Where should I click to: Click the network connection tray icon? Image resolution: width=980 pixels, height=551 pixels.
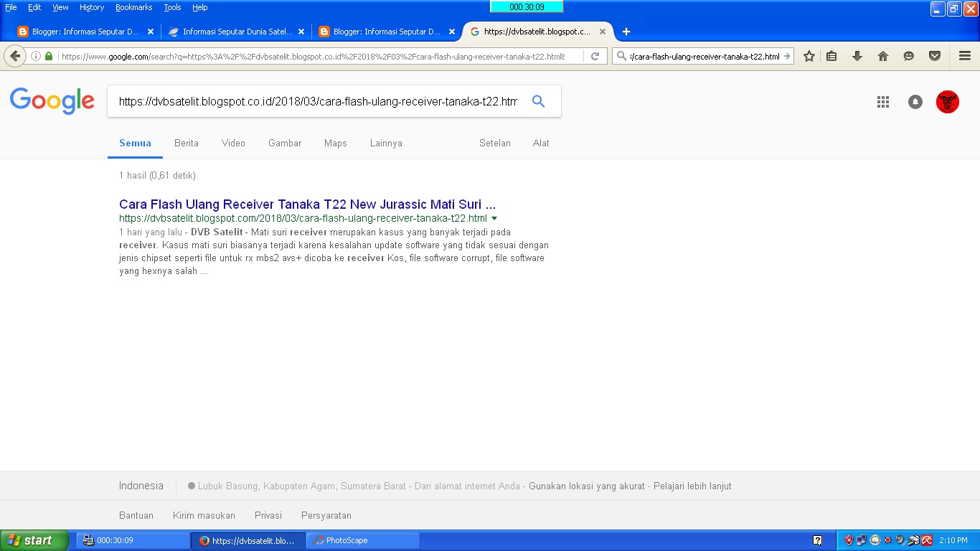coord(862,540)
